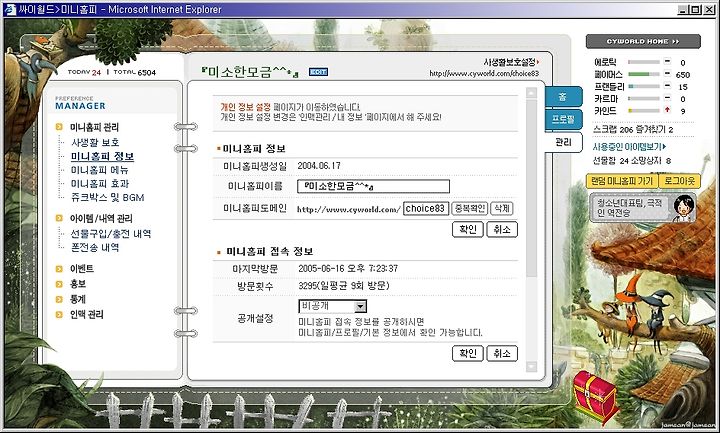Viewport: 720px width, 433px height.
Task: Click the bullet icon next to 통계
Action: 59,299
